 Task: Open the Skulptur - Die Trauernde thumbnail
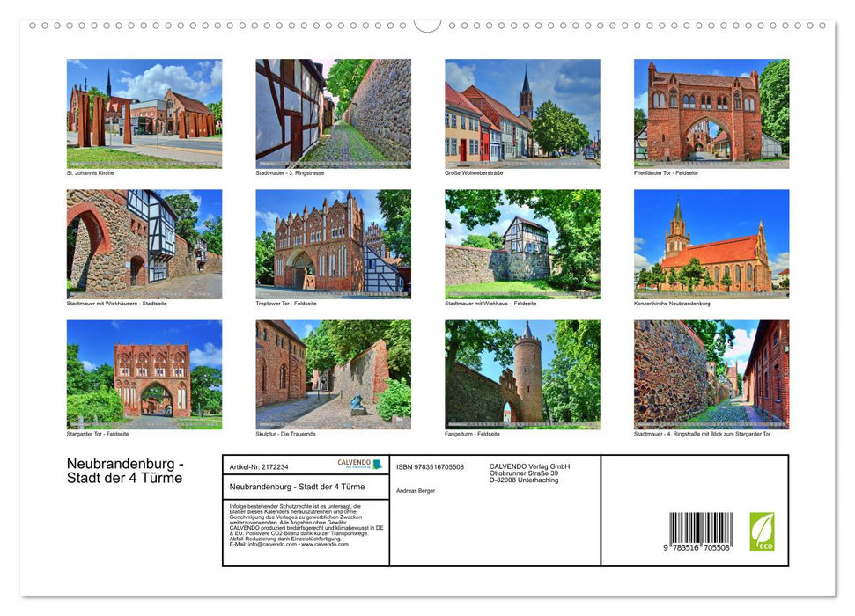[x=333, y=375]
